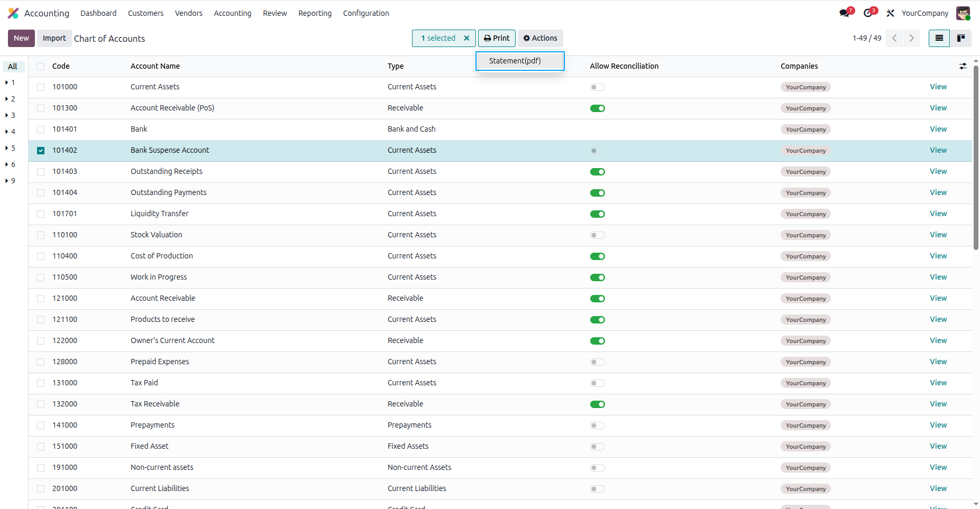Enable reconciliation for Stock Valuation
This screenshot has height=509, width=980.
click(598, 235)
